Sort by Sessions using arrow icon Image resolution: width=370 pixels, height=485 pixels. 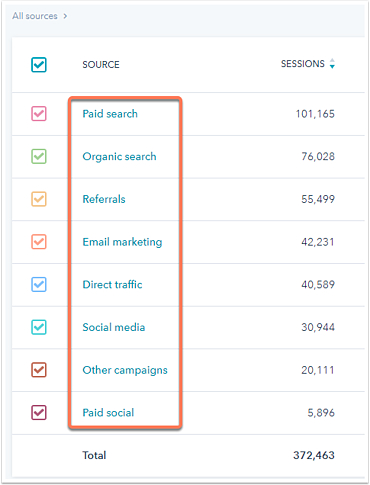(x=332, y=63)
